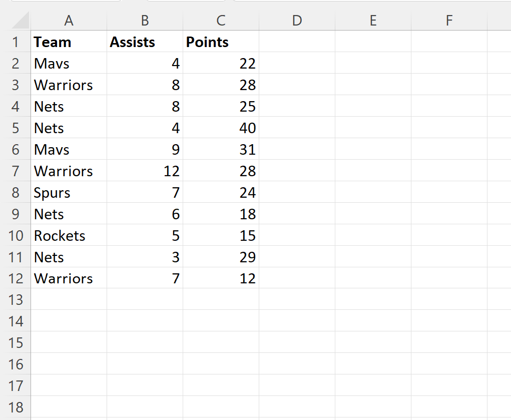Select row 1 header

pyautogui.click(x=16, y=42)
